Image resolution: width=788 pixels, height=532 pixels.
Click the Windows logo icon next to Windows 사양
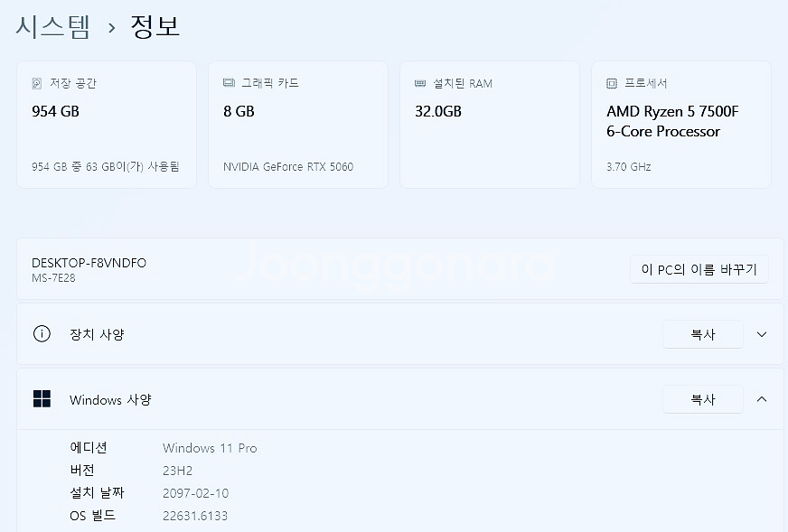click(x=42, y=399)
